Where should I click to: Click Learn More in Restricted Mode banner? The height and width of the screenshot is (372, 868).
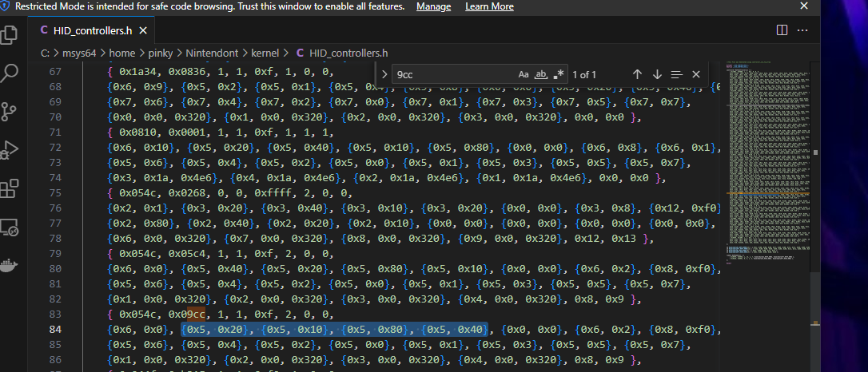pos(489,6)
